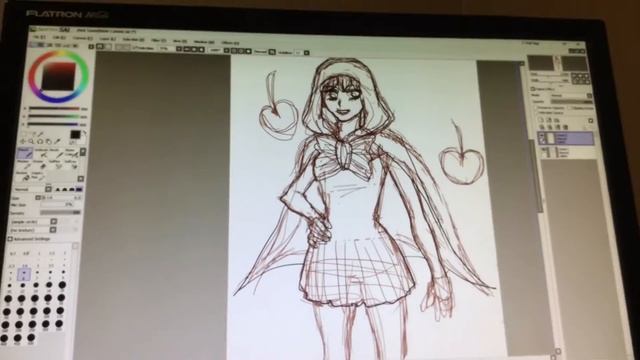Create a new layer set folder
This screenshot has height=360, width=640.
(x=557, y=120)
